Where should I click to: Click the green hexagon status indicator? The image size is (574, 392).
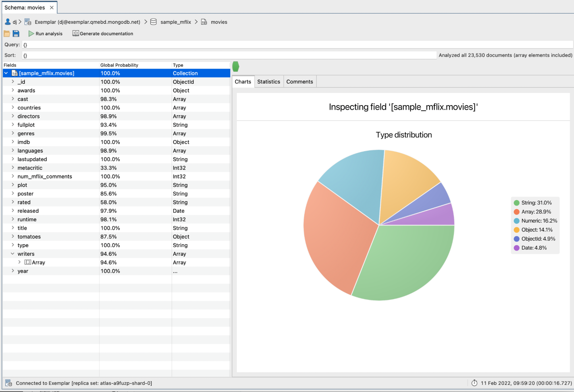point(236,66)
